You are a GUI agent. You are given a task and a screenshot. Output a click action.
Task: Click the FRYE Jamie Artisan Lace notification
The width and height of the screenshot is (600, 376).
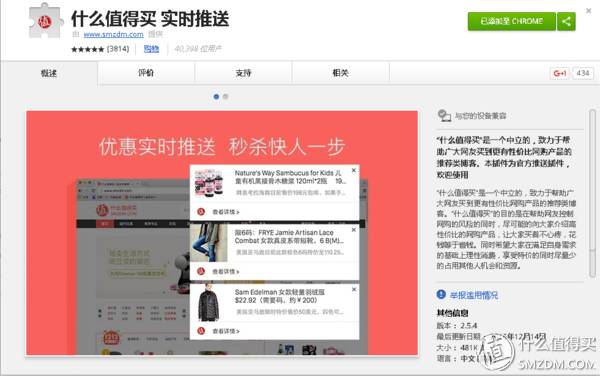point(274,252)
